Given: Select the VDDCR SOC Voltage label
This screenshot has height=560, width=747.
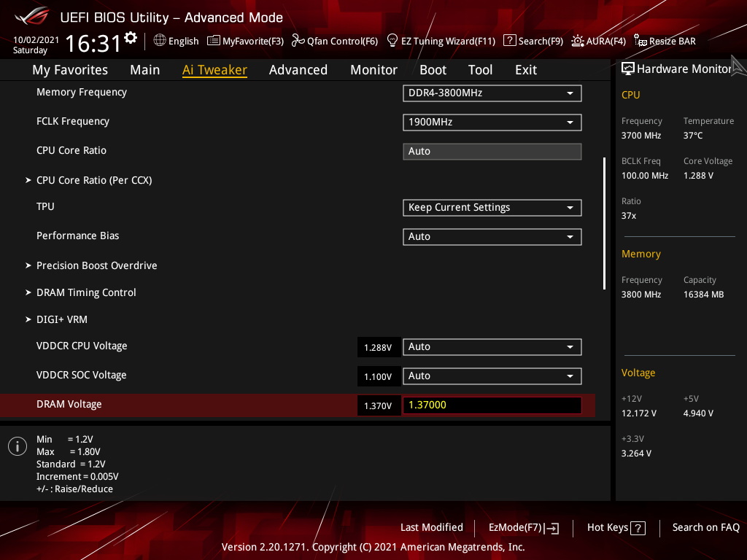Looking at the screenshot, I should pos(82,376).
